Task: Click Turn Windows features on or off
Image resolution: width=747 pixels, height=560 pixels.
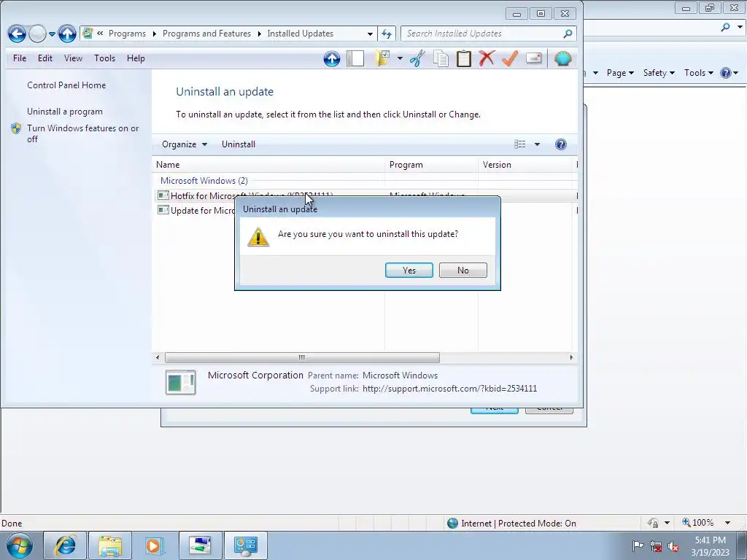Action: point(83,134)
